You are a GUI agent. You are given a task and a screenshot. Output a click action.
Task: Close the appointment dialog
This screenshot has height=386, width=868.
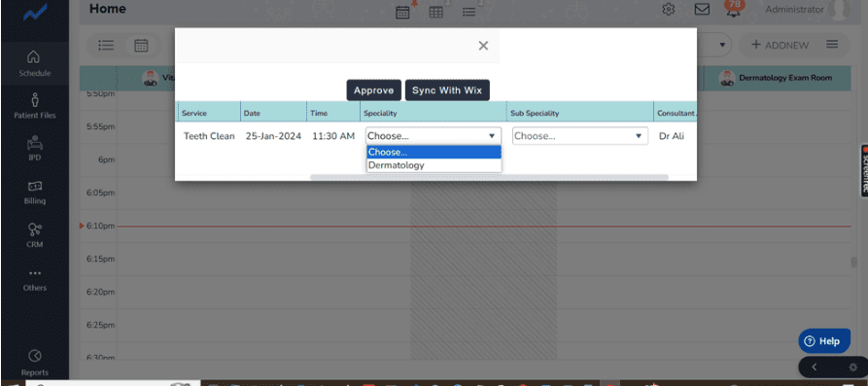(483, 46)
